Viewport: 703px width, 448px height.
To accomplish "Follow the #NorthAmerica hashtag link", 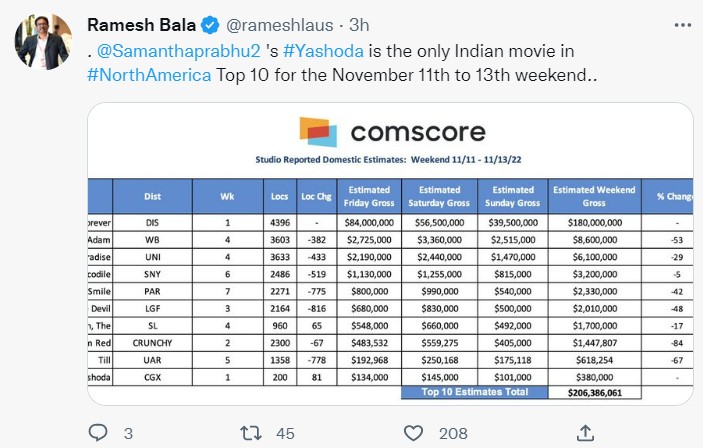I will (x=150, y=73).
